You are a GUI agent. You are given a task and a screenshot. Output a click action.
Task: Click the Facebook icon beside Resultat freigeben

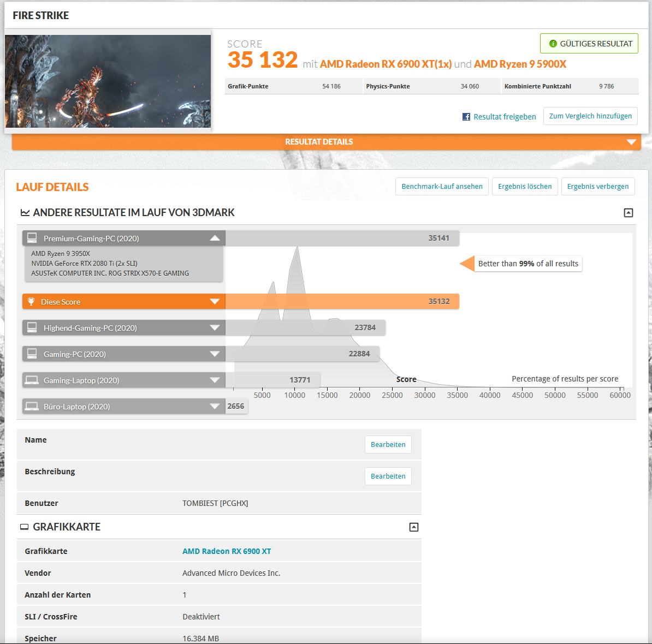pos(466,117)
